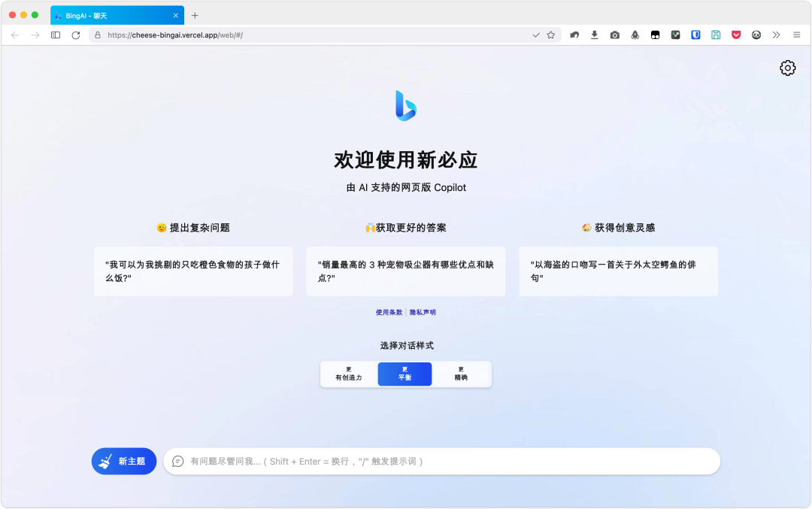This screenshot has width=812, height=509.
Task: Click the 欢迎使用新必应 title
Action: coord(405,160)
